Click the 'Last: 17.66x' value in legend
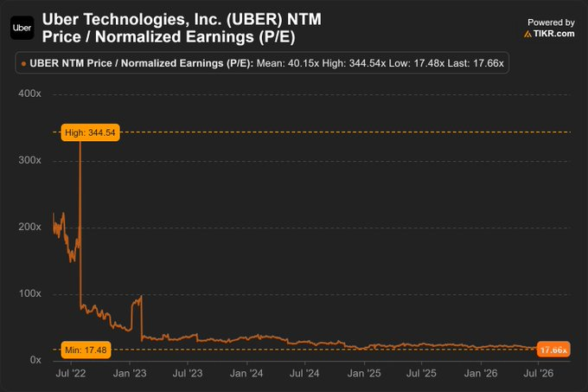Viewport: 588px width, 392px height. point(476,63)
